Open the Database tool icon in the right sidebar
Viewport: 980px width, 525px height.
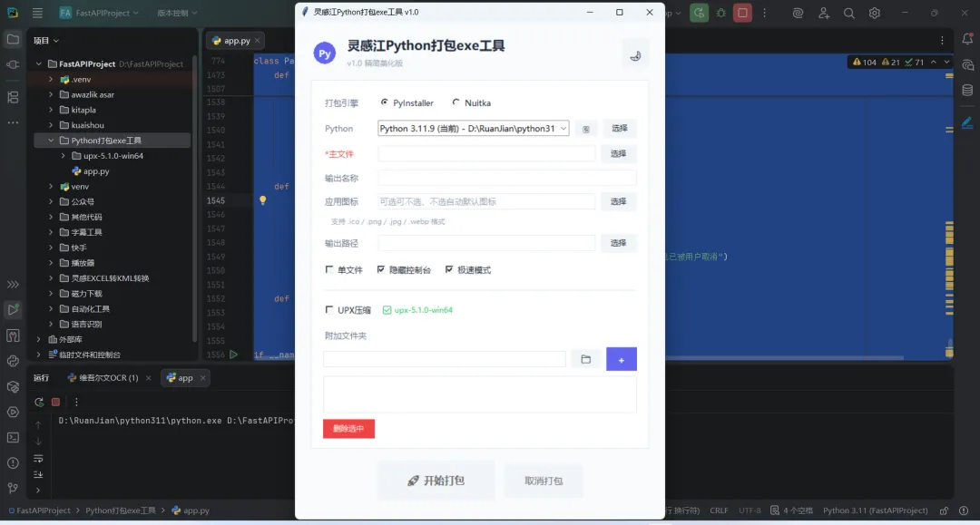[967, 91]
